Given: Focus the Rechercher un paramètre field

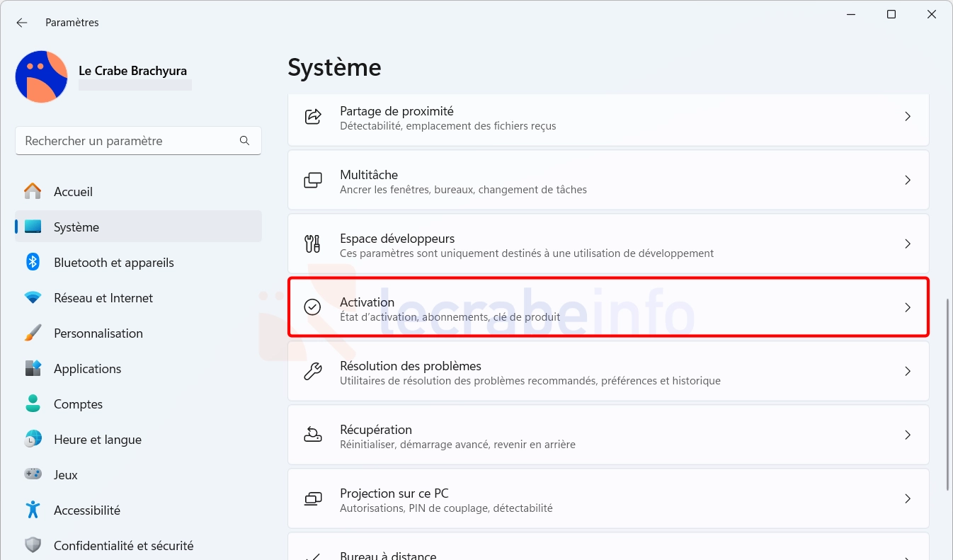Looking at the screenshot, I should pyautogui.click(x=138, y=141).
